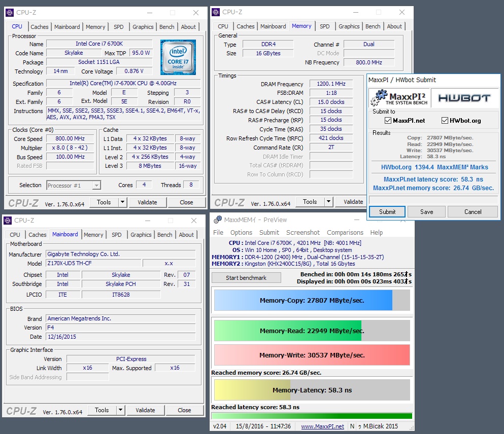Click the CAS# Latency value 15.0 clocks
The image size is (504, 434).
click(331, 102)
